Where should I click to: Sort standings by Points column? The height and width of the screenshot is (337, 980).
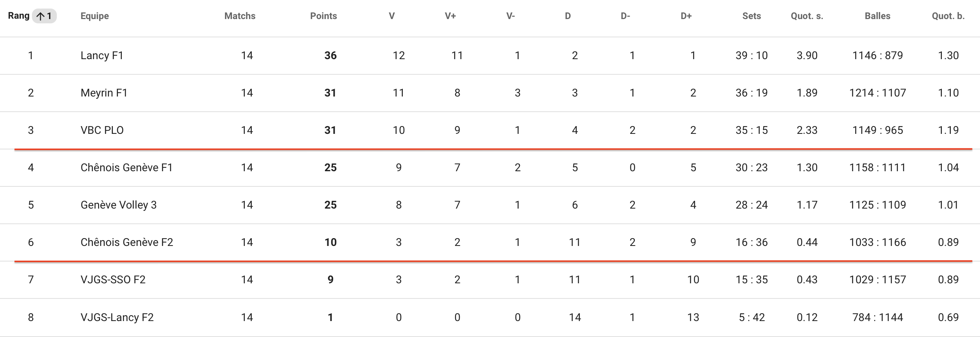pos(323,16)
